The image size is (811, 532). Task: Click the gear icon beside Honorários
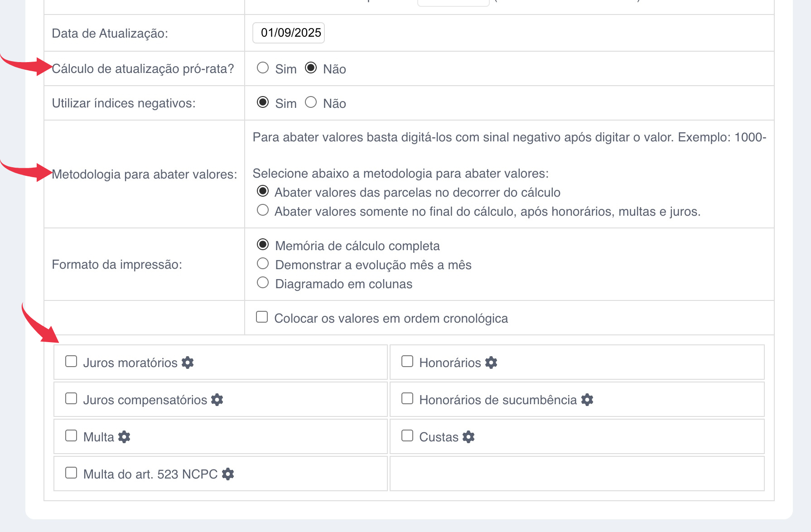(491, 363)
